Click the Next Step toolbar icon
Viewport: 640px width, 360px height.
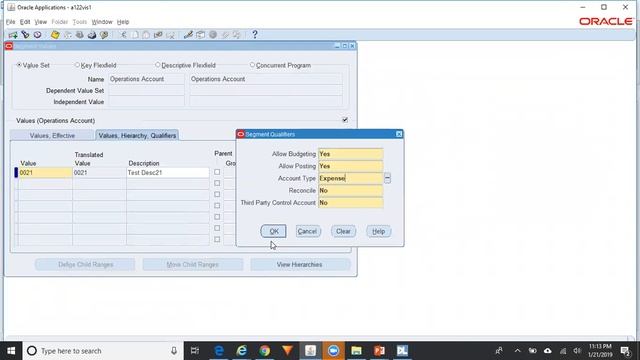[67, 35]
